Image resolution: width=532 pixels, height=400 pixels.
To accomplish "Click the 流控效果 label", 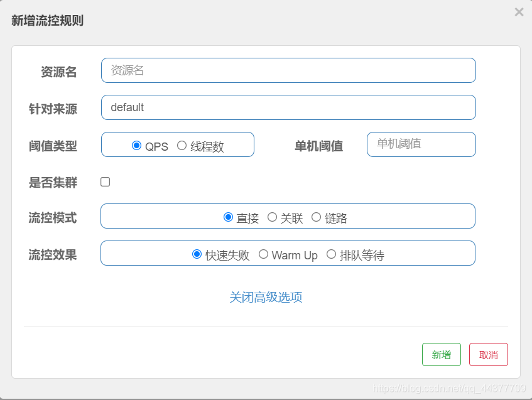I will point(53,254).
